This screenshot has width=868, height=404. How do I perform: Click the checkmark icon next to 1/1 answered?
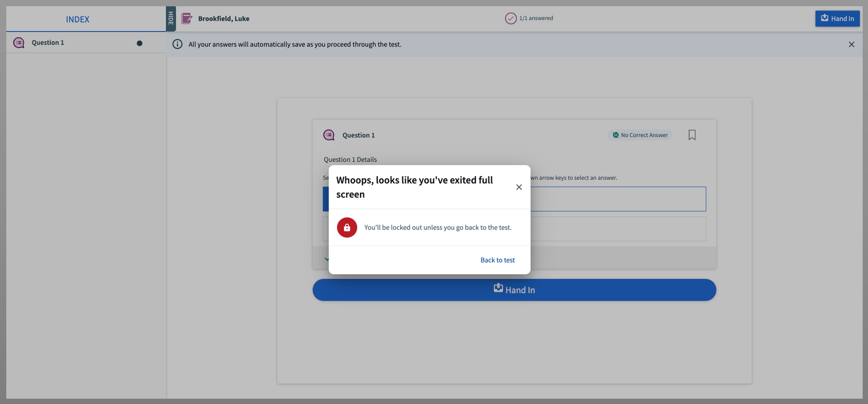pyautogui.click(x=510, y=18)
